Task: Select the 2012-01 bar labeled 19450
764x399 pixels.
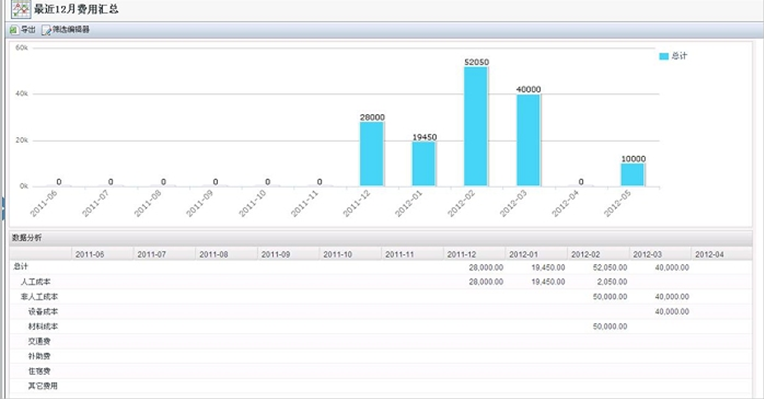Action: click(424, 164)
